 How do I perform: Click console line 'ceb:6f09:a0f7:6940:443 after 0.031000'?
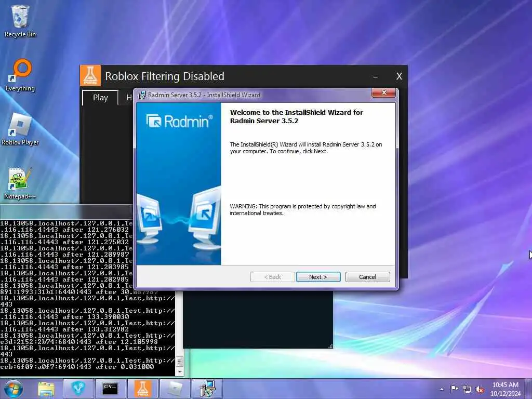(77, 367)
